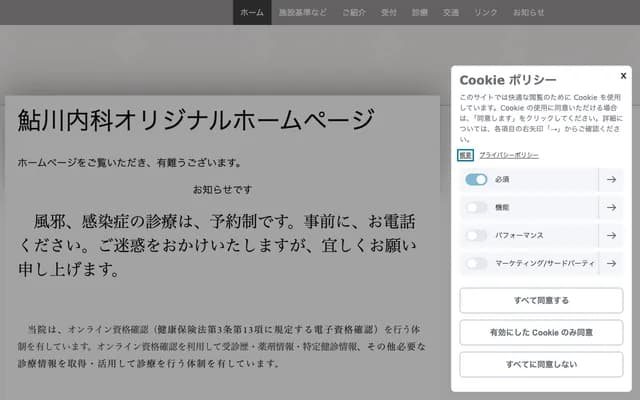640x400 pixels.
Task: Enable the 機能 cookie toggle
Action: pos(476,207)
